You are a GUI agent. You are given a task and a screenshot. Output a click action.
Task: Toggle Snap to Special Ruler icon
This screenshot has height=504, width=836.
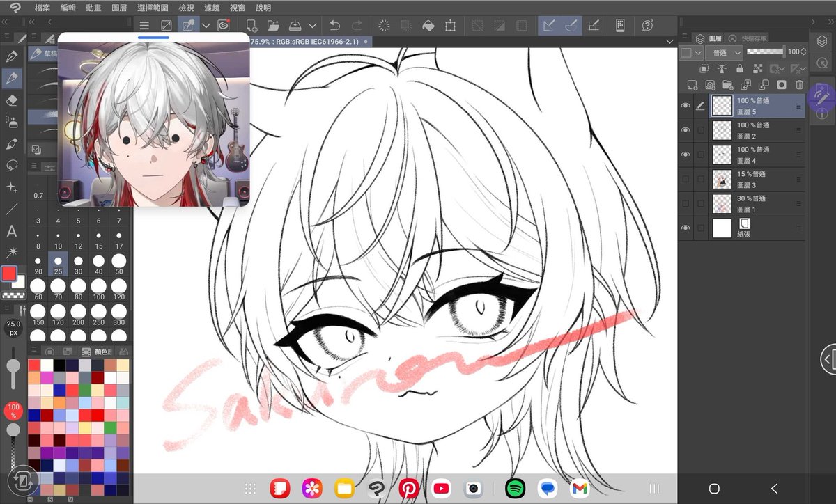pyautogui.click(x=571, y=26)
